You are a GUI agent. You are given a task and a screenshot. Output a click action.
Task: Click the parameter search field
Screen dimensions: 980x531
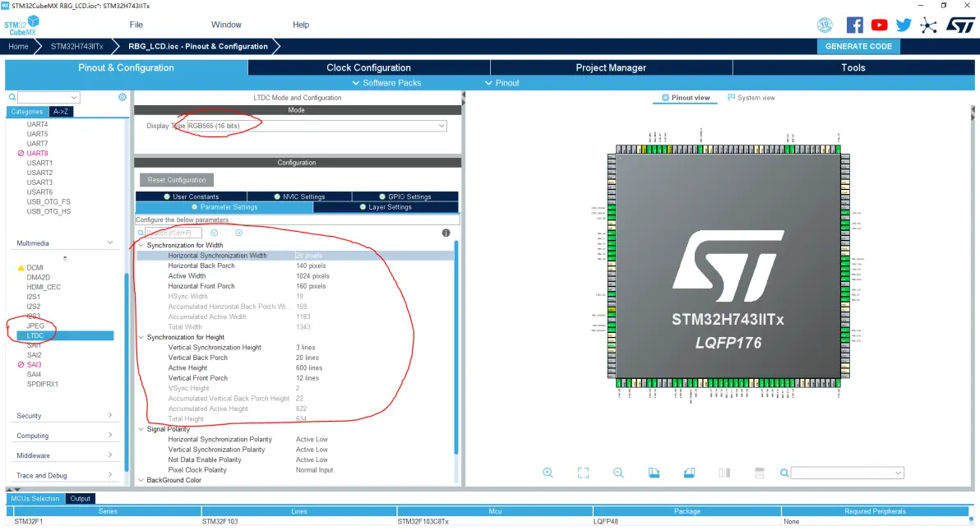tap(173, 233)
